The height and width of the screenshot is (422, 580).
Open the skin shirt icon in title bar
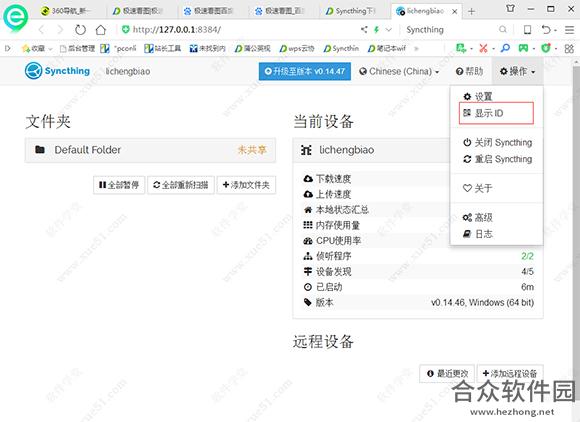[x=510, y=8]
